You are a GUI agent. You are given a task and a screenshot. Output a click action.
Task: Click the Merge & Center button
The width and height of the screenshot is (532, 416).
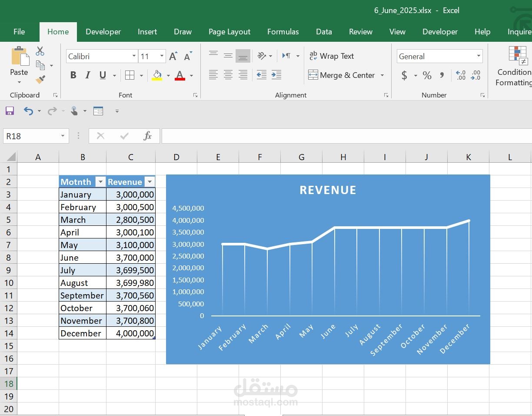click(342, 75)
